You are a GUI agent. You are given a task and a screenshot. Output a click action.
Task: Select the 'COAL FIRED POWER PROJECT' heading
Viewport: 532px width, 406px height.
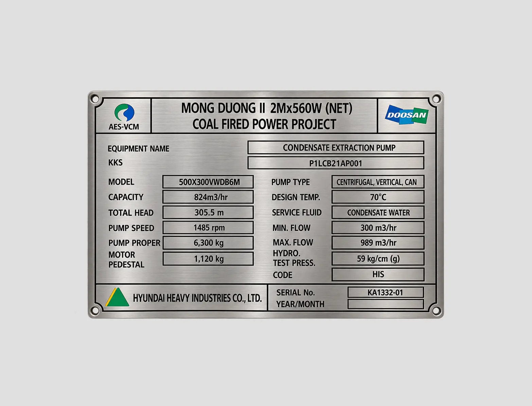[264, 124]
